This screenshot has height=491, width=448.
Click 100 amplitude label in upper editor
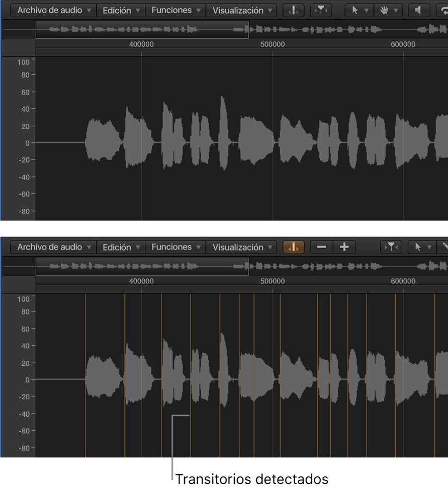click(x=23, y=62)
